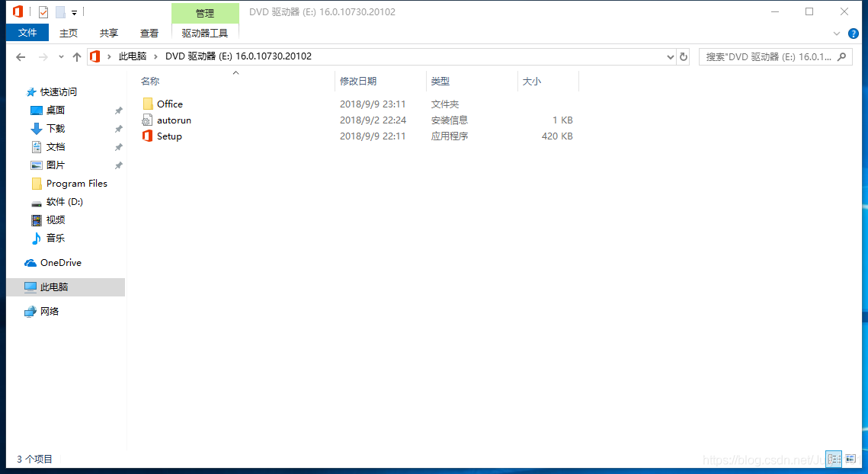Open the recent locations dropdown
Image resolution: width=868 pixels, height=474 pixels.
[61, 56]
